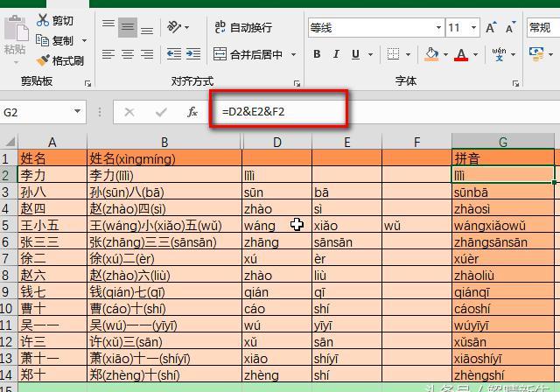Center text horizontally
560x392 pixels.
tap(128, 54)
